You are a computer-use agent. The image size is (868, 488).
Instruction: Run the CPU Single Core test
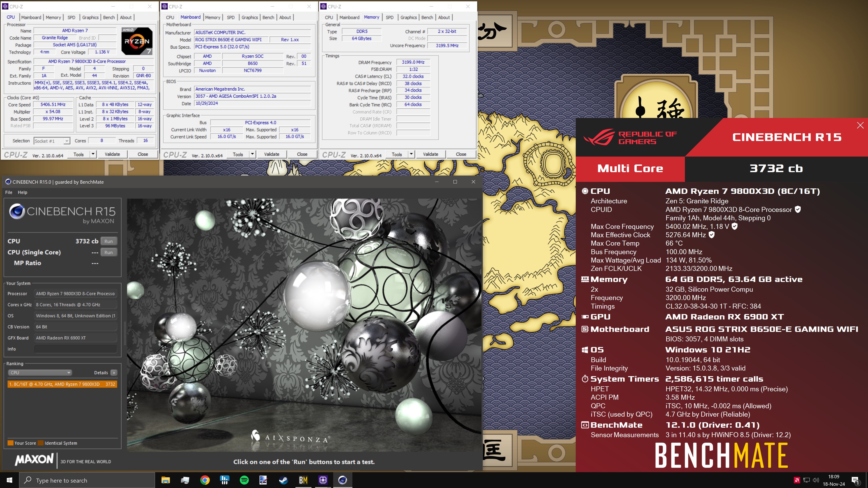[108, 252]
